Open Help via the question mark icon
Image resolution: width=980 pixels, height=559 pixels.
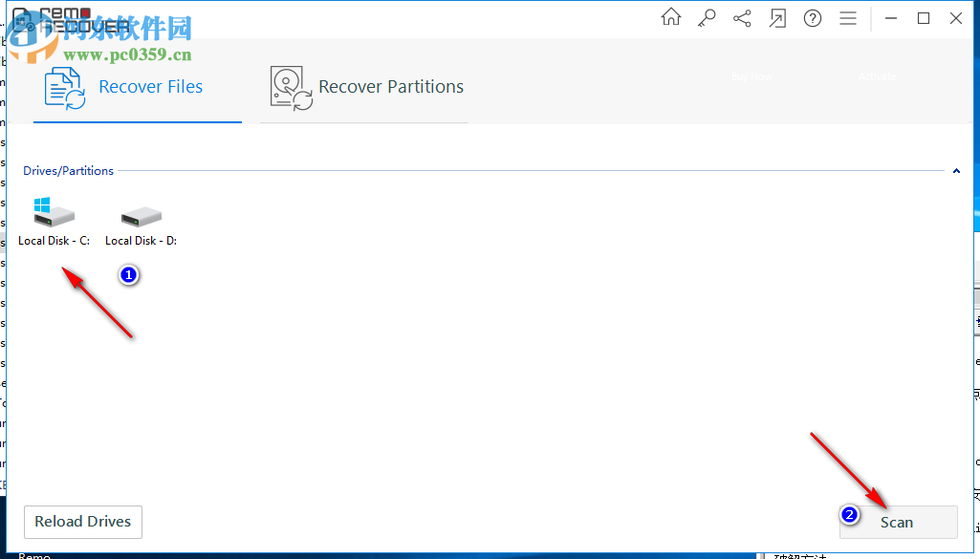(x=812, y=18)
